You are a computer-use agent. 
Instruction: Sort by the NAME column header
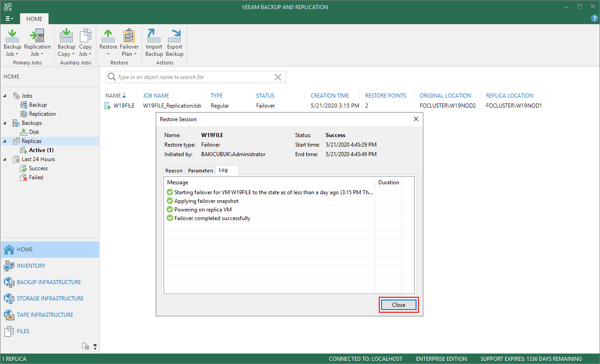click(x=114, y=96)
